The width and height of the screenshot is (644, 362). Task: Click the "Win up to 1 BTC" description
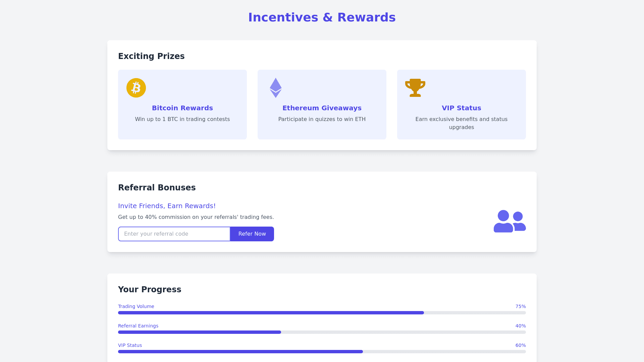click(182, 119)
